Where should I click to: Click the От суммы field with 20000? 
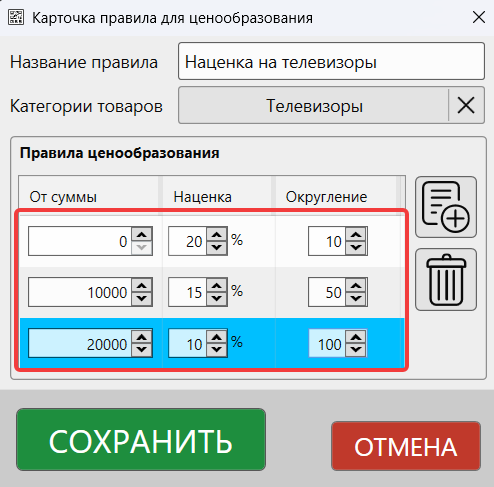pyautogui.click(x=80, y=343)
